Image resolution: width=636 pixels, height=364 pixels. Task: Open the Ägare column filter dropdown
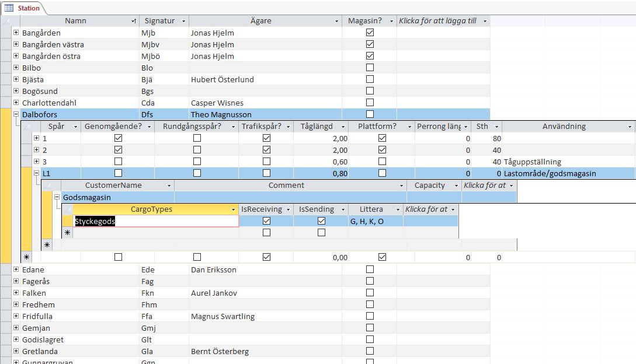point(336,21)
